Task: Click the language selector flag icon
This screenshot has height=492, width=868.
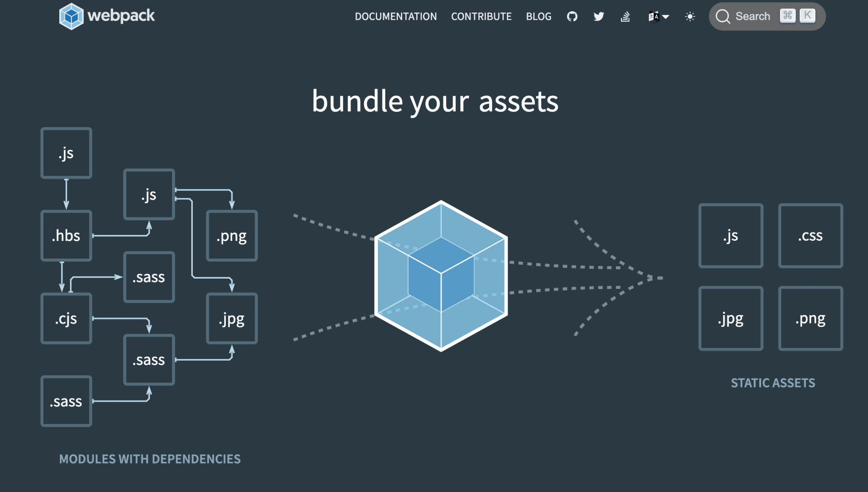Action: click(657, 16)
